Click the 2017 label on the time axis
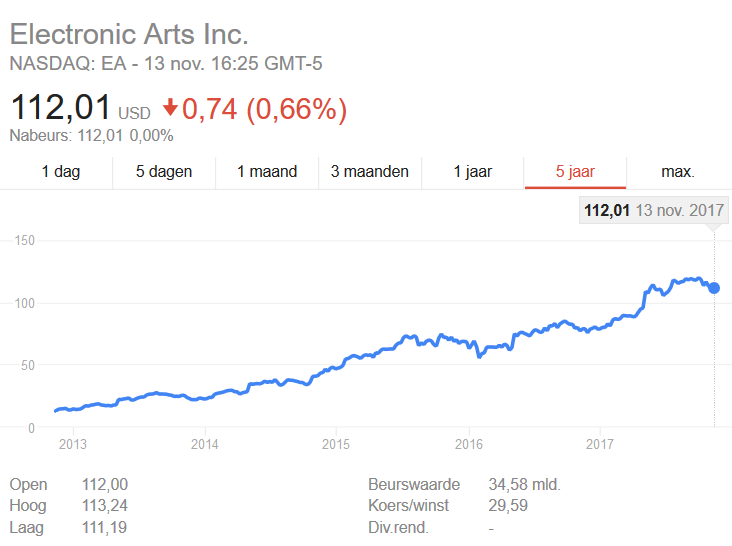The image size is (732, 546). 599,443
